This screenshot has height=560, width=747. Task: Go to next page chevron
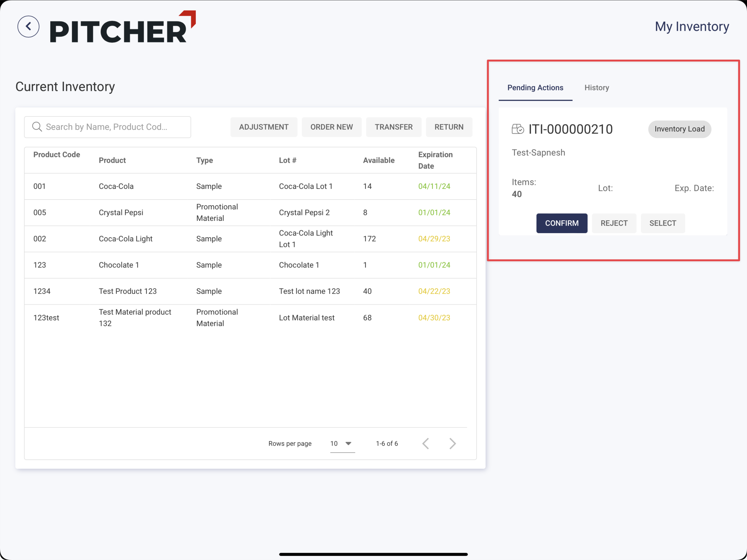453,444
